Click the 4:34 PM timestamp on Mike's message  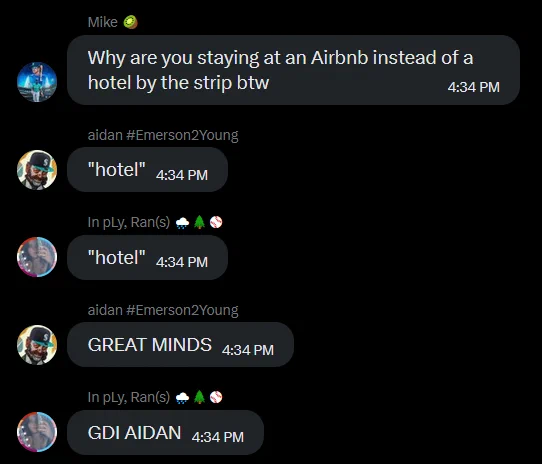(x=473, y=87)
